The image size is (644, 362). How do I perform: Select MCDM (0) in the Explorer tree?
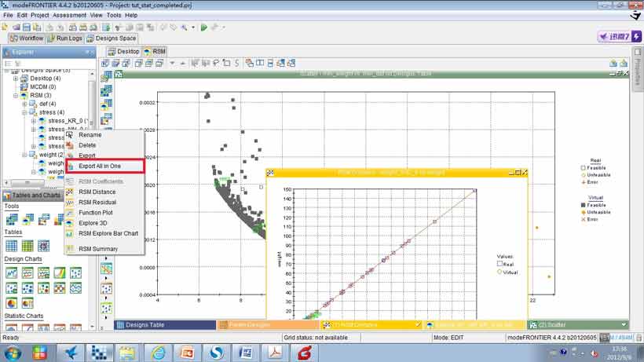click(42, 87)
